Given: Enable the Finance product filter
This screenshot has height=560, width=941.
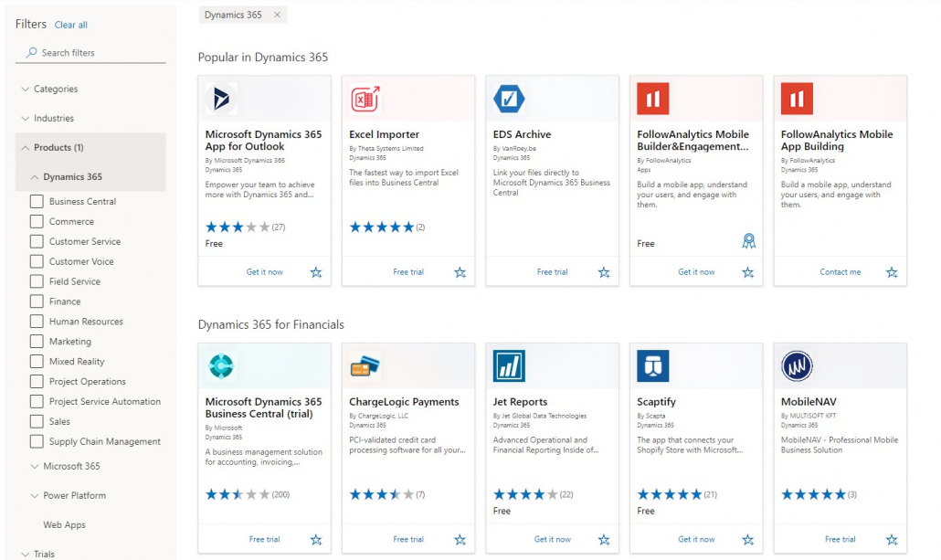Looking at the screenshot, I should (37, 301).
